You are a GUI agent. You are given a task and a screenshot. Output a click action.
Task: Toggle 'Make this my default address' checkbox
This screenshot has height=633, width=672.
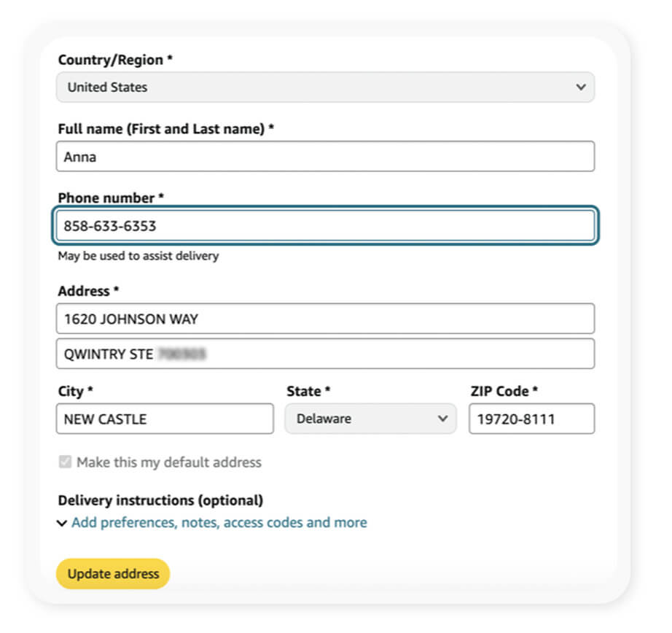[66, 462]
